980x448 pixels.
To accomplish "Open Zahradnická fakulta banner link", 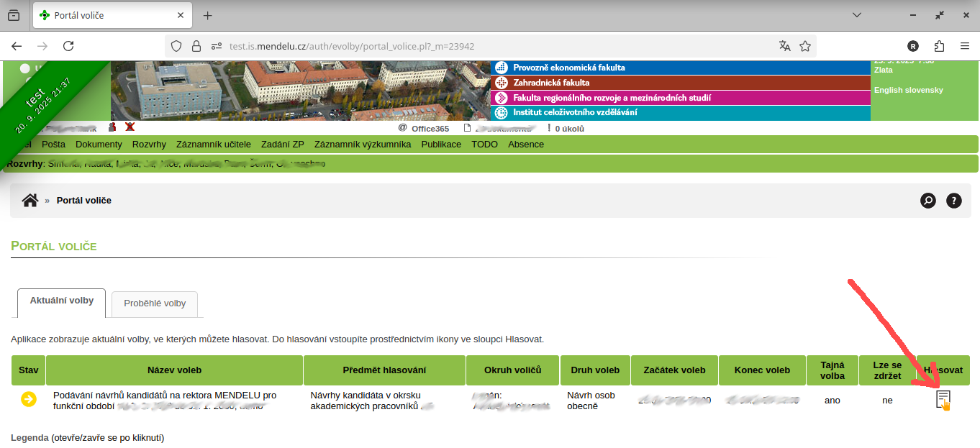I will click(x=551, y=83).
